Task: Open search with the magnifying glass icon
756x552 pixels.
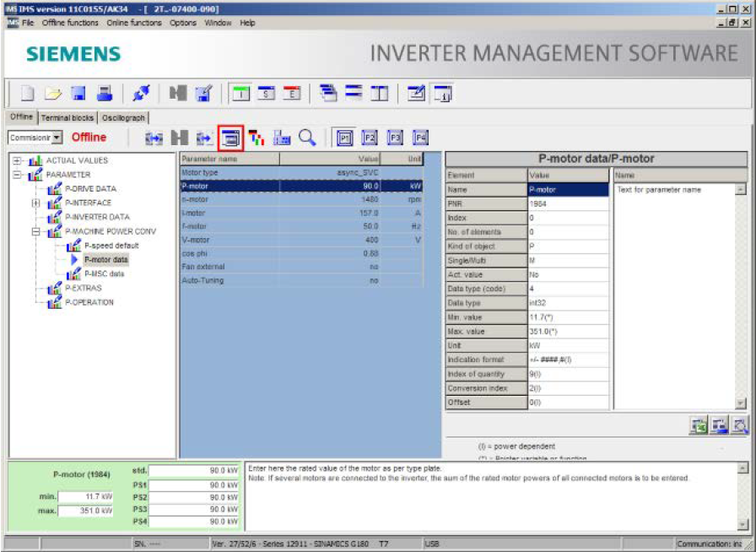Action: click(x=307, y=138)
